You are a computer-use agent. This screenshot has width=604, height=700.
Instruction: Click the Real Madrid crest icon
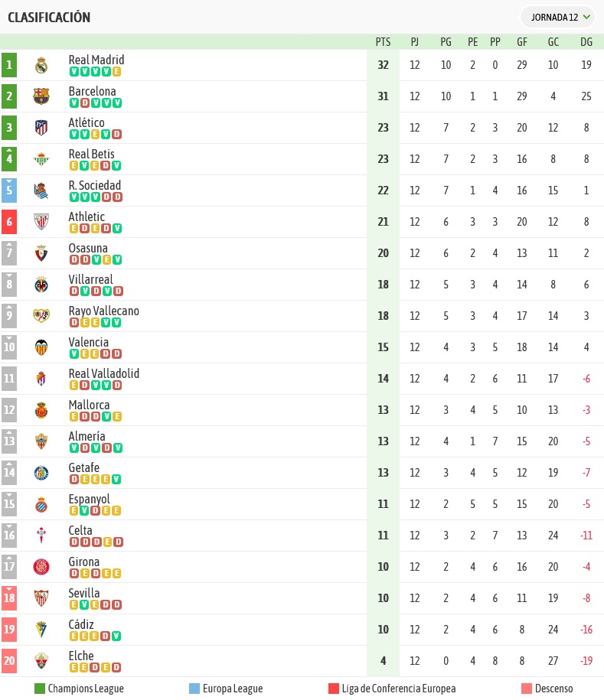(41, 65)
